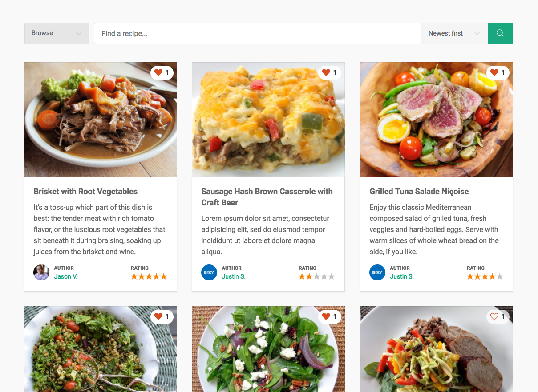Select the Sausage Hash Brown Casserole title
The image size is (538, 392).
point(267,197)
